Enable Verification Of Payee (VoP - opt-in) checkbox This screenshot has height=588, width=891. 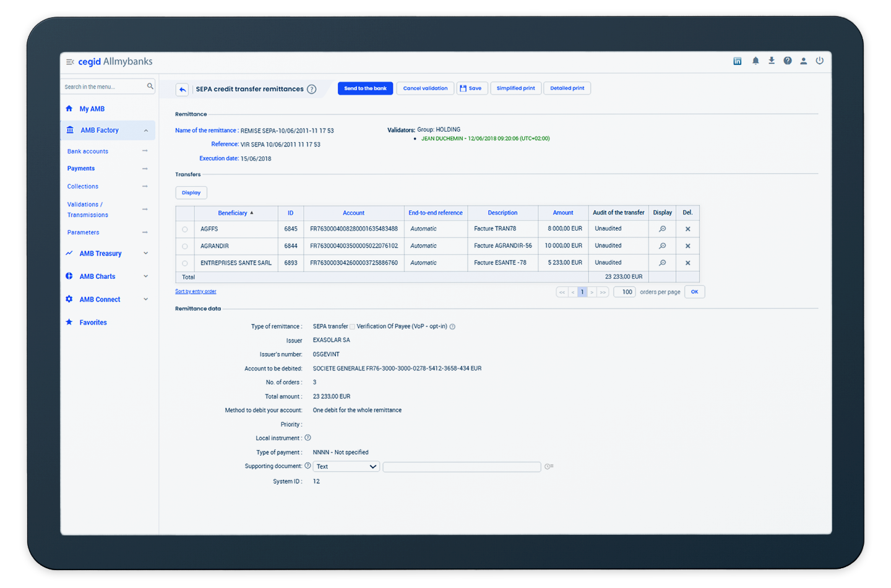click(352, 326)
